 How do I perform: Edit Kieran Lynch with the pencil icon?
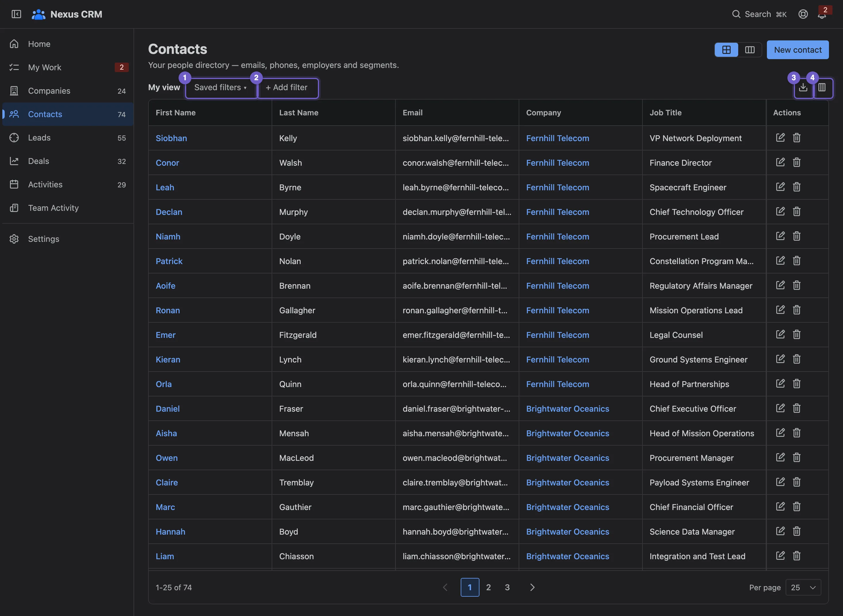pyautogui.click(x=780, y=359)
